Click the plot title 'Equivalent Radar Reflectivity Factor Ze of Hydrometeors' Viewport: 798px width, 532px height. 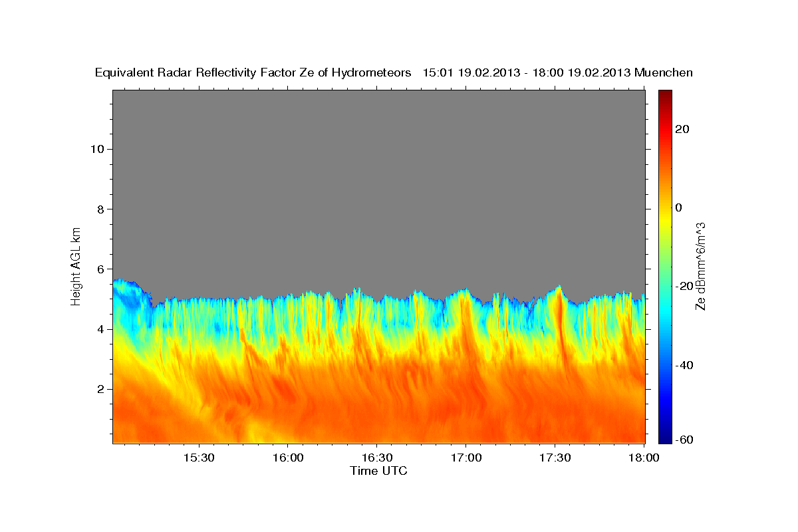coord(253,73)
